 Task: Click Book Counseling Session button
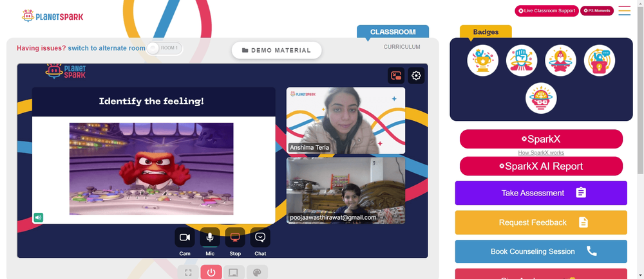pyautogui.click(x=541, y=251)
